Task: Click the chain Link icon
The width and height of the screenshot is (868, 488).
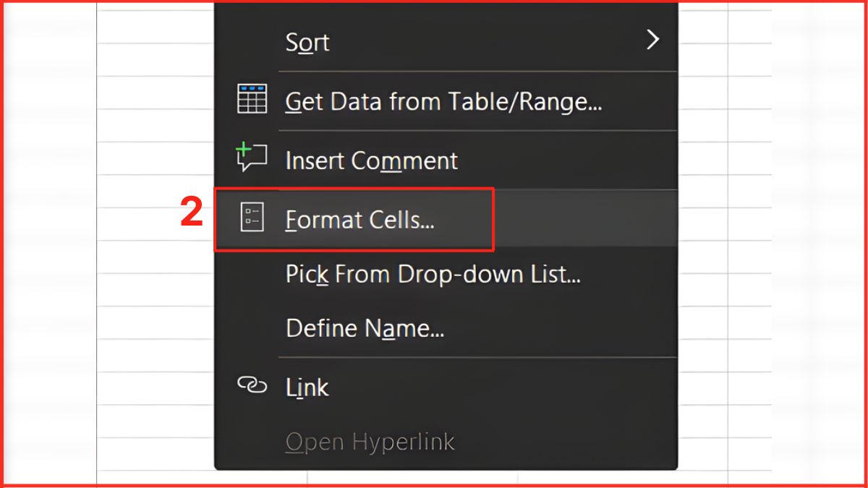Action: pos(252,385)
